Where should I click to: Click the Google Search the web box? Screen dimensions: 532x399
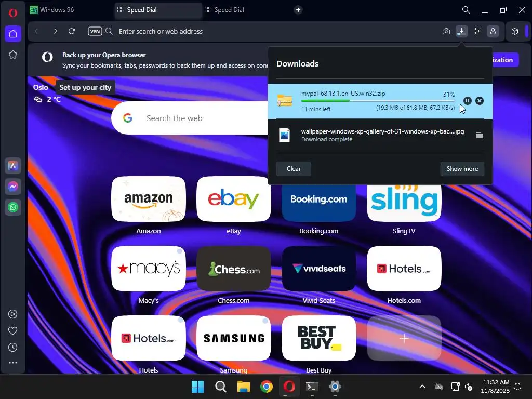click(x=190, y=118)
